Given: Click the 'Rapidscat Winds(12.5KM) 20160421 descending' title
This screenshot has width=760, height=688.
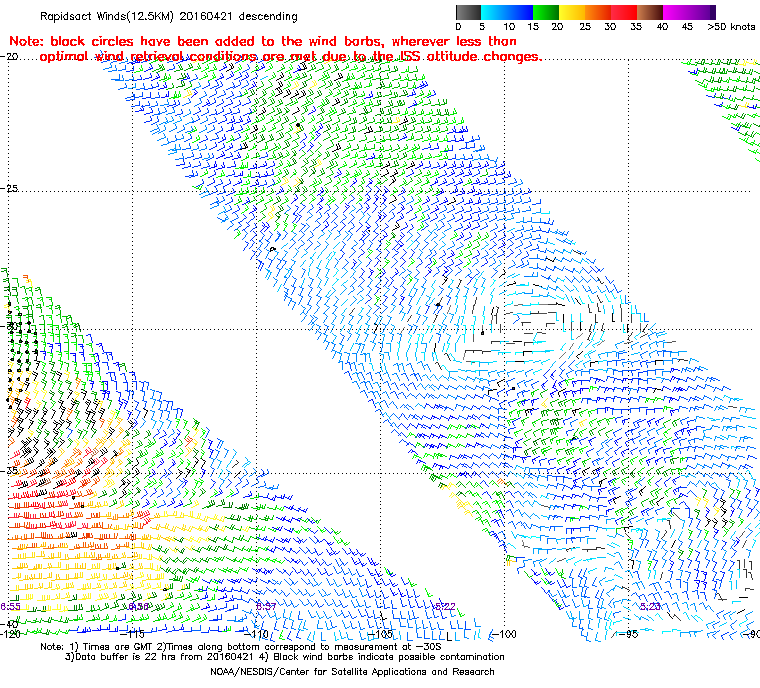Looking at the screenshot, I should [x=169, y=16].
